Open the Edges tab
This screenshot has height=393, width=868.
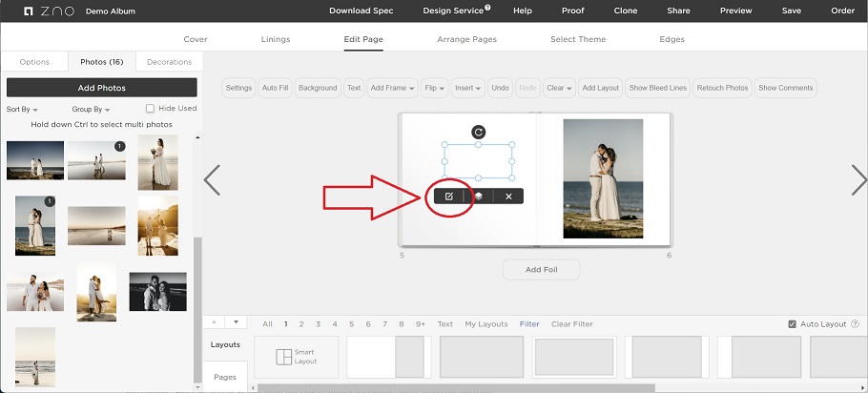[672, 39]
